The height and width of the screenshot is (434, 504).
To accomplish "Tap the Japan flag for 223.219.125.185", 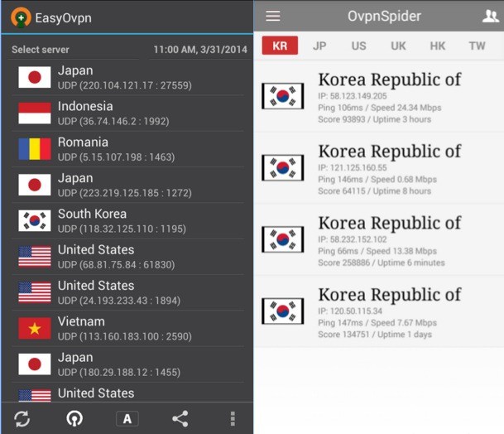I will click(x=35, y=185).
